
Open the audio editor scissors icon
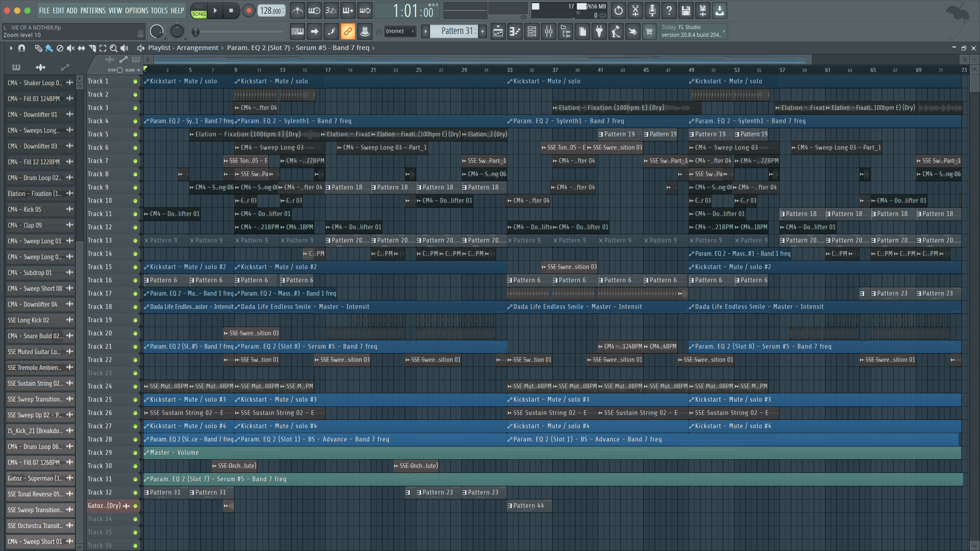pyautogui.click(x=635, y=10)
